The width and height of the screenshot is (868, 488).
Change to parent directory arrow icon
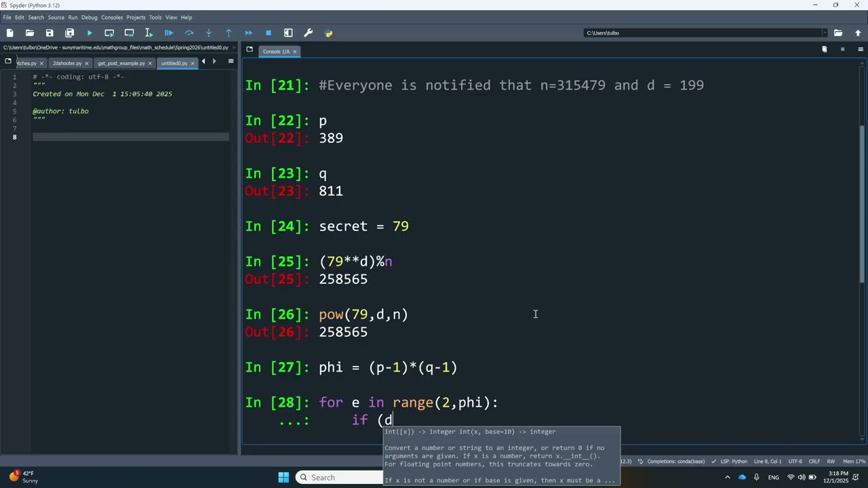858,33
